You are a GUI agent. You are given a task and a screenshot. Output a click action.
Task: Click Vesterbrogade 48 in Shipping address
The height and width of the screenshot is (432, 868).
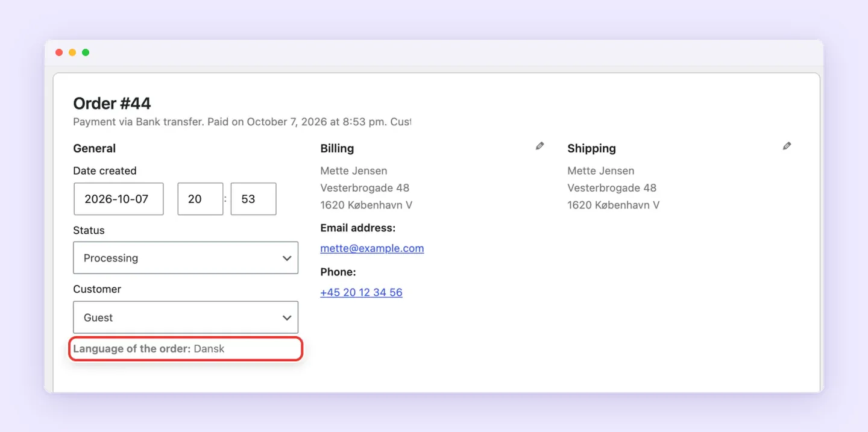point(612,188)
